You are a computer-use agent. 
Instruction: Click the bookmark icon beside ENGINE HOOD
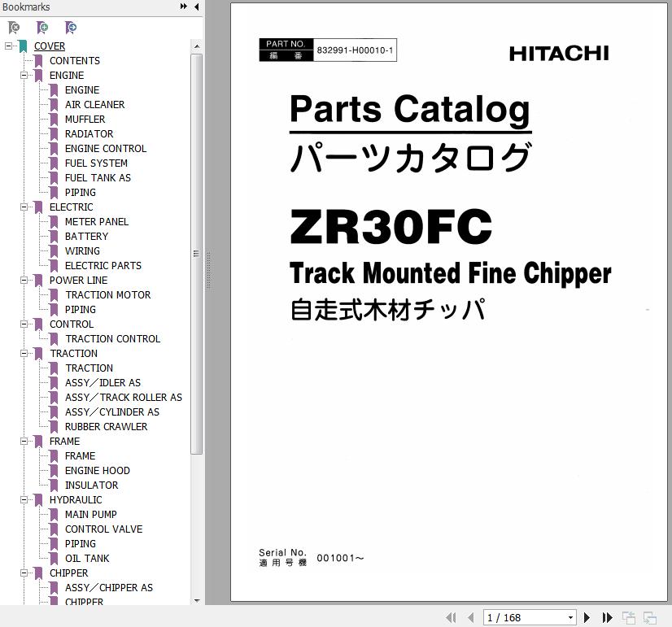54,471
